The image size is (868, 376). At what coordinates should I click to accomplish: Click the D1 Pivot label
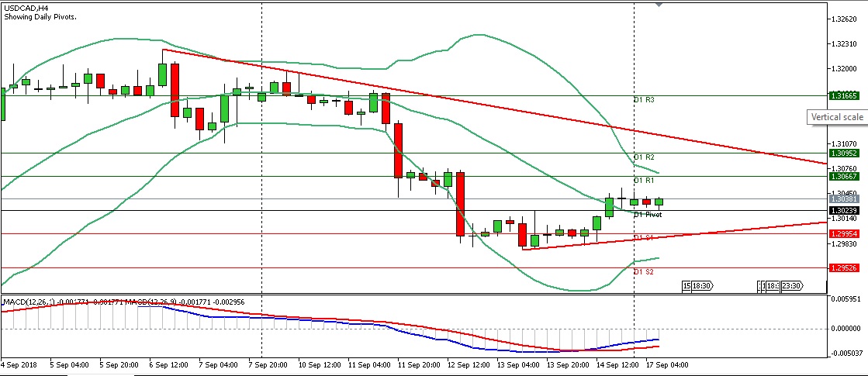coord(648,215)
